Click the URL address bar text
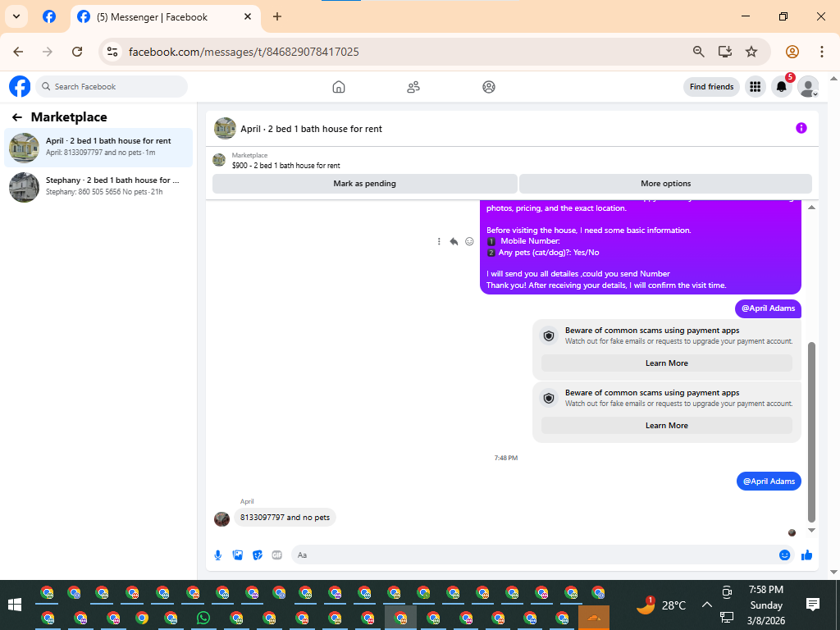The width and height of the screenshot is (840, 630). click(x=244, y=52)
